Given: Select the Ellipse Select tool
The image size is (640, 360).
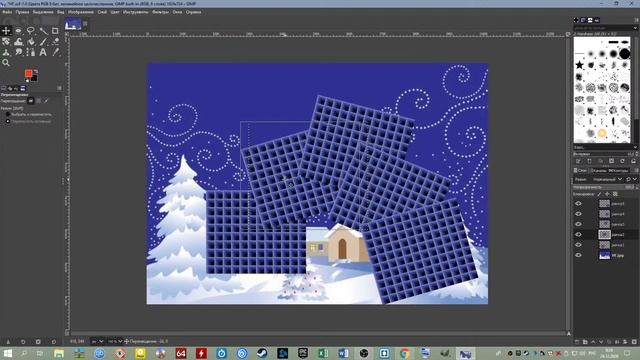Looking at the screenshot, I should 18,31.
